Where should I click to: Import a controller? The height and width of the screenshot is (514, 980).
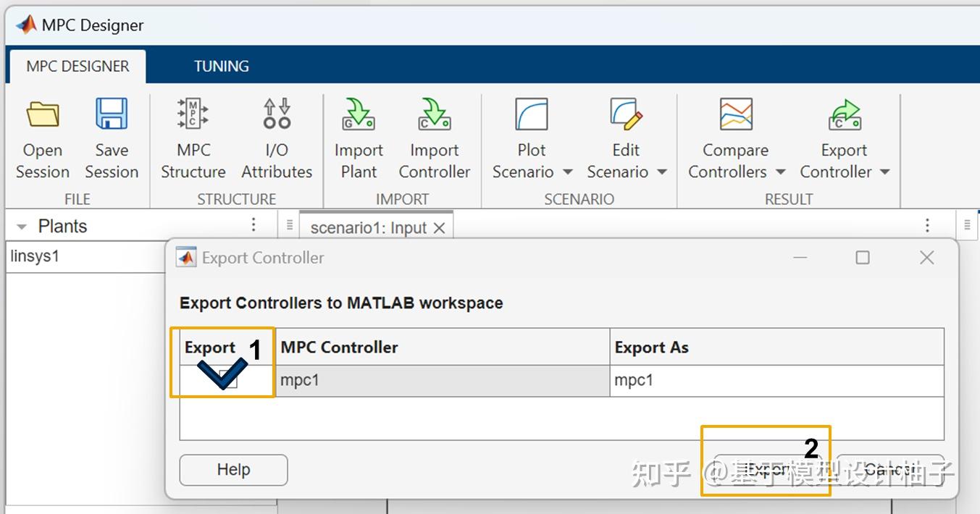tap(434, 138)
